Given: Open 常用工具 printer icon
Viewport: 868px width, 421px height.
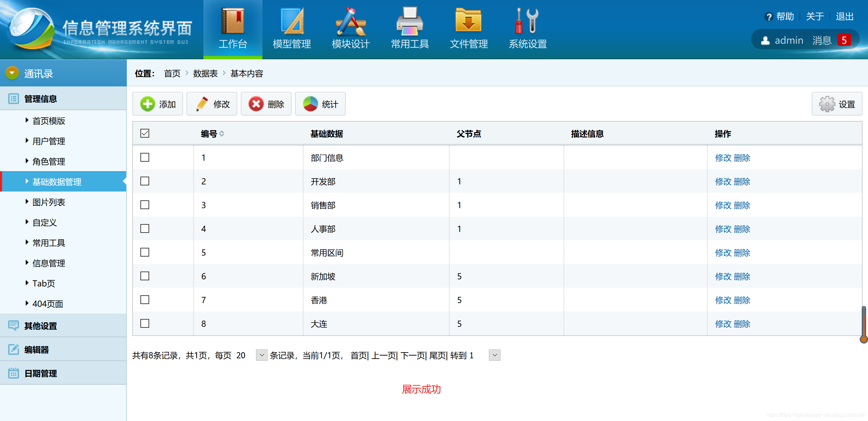Looking at the screenshot, I should coord(410,21).
